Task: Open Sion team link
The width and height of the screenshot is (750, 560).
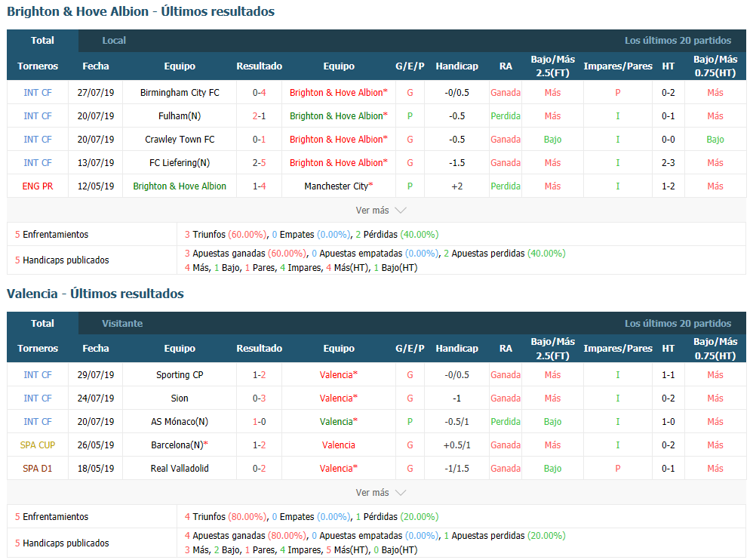Action: (180, 398)
